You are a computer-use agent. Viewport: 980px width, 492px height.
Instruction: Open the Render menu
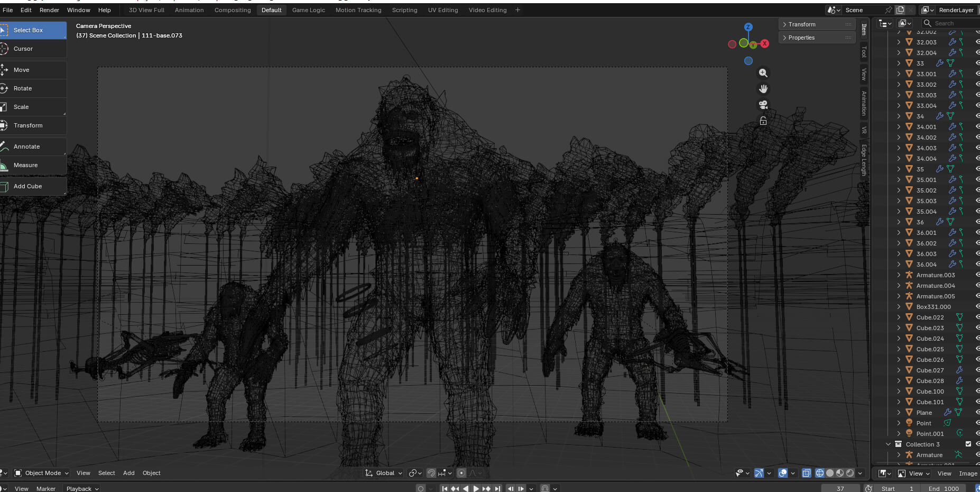49,10
